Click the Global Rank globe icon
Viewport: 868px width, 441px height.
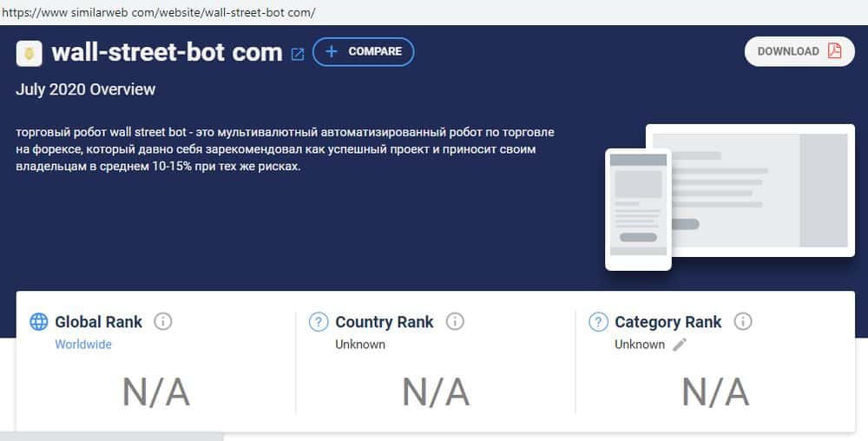(x=39, y=321)
